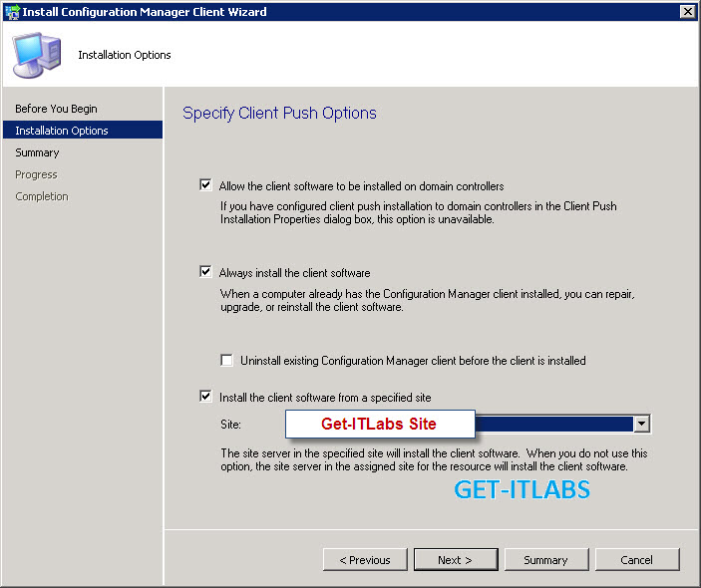Uncheck Allow client software on domain controllers

coord(205,185)
